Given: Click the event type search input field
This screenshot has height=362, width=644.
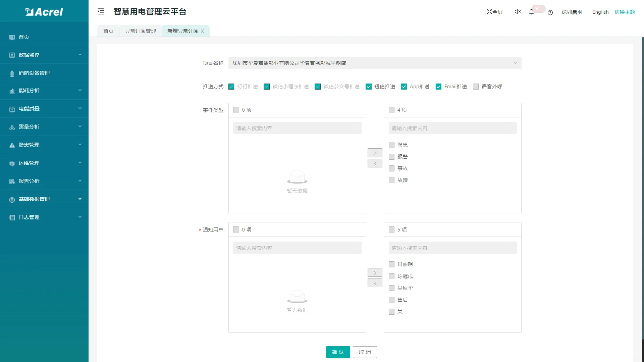Looking at the screenshot, I should point(297,128).
